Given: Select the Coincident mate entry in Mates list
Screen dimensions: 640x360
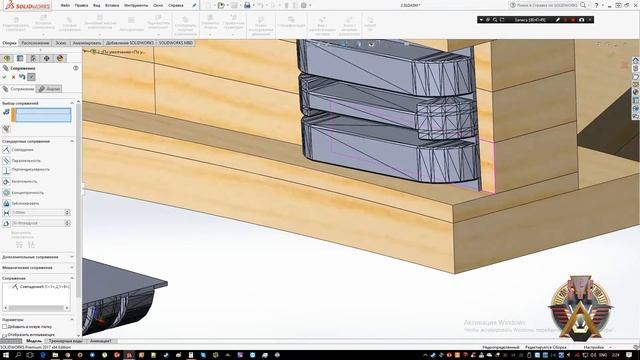Looking at the screenshot, I should coord(41,287).
